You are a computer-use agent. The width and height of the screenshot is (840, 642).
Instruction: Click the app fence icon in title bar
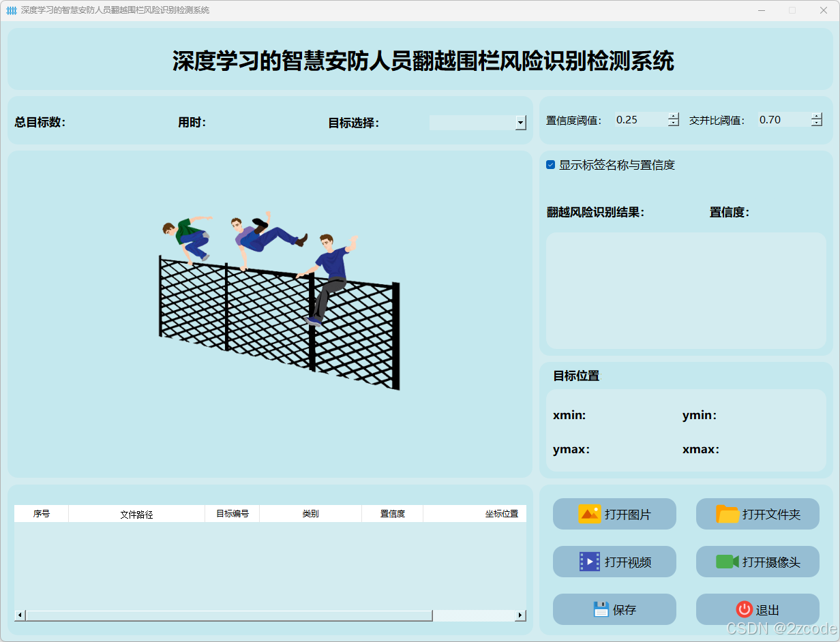[11, 10]
